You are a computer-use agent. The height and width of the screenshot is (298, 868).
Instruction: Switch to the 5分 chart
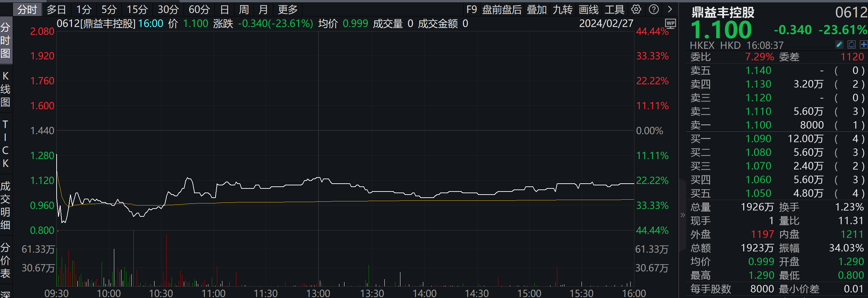pos(109,10)
